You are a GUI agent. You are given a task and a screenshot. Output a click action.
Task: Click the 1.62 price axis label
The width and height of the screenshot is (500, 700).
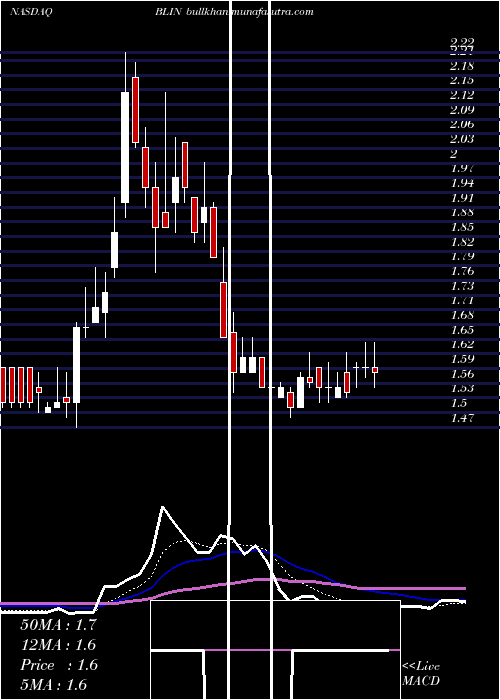tap(462, 344)
